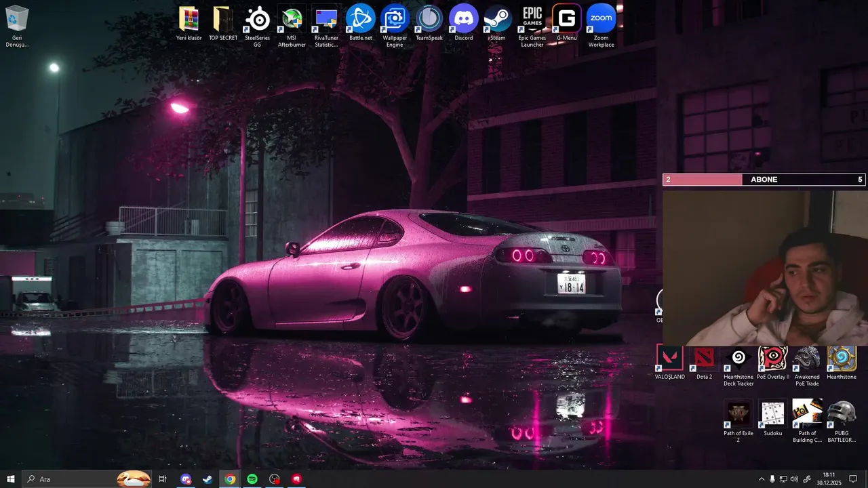Open the volume speaker tray control
This screenshot has width=868, height=488.
795,479
